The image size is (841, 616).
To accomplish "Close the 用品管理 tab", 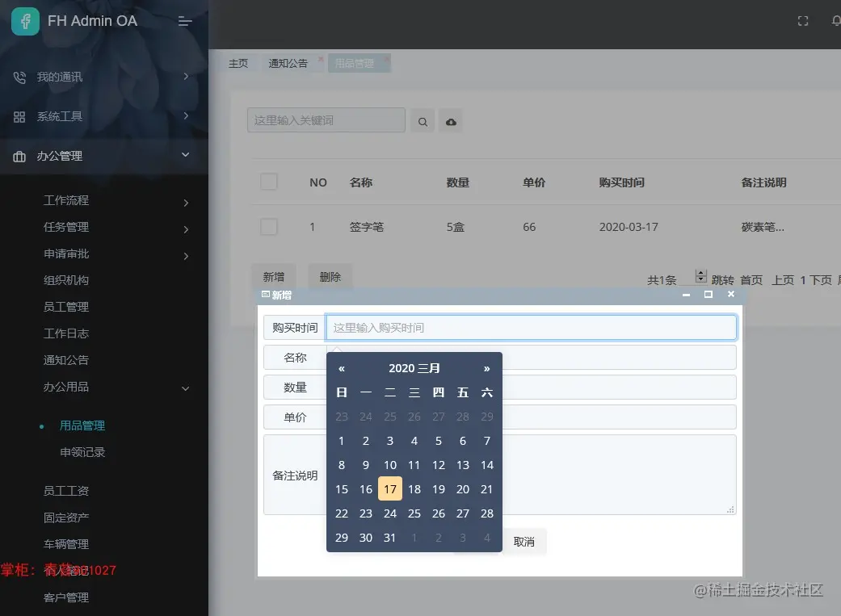I will [x=386, y=58].
